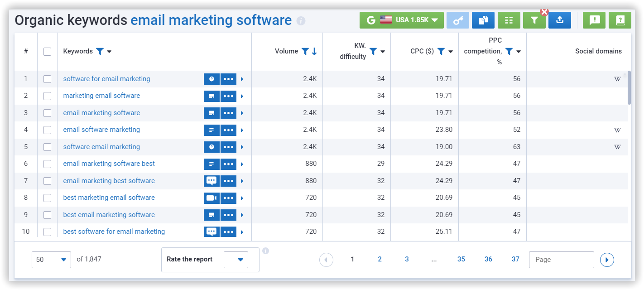Go to results page 35

point(461,259)
